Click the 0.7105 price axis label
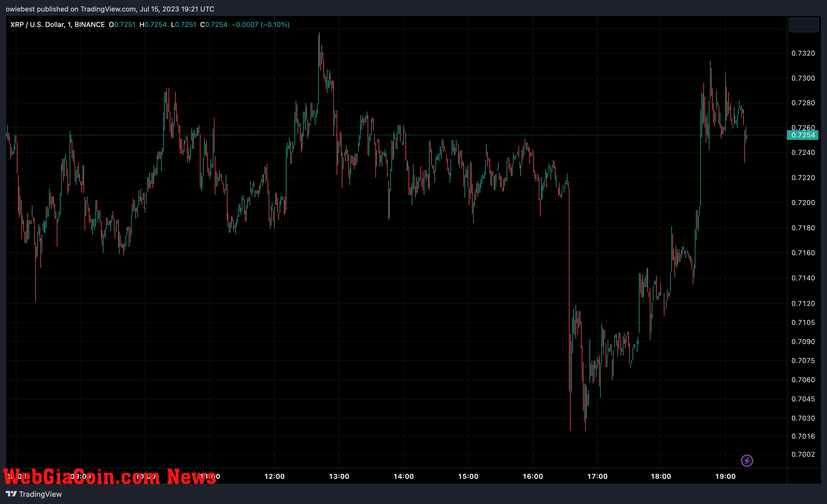Viewport: 827px width, 504px height. pos(803,323)
